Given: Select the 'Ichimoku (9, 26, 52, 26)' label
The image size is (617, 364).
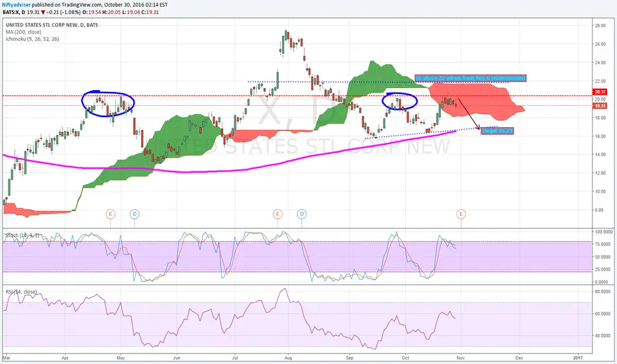Looking at the screenshot, I should 32,39.
